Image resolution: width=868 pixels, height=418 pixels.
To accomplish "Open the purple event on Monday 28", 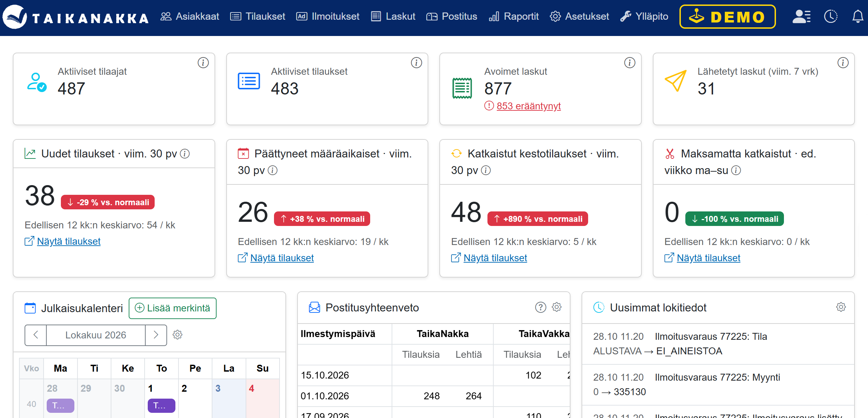I will point(61,406).
